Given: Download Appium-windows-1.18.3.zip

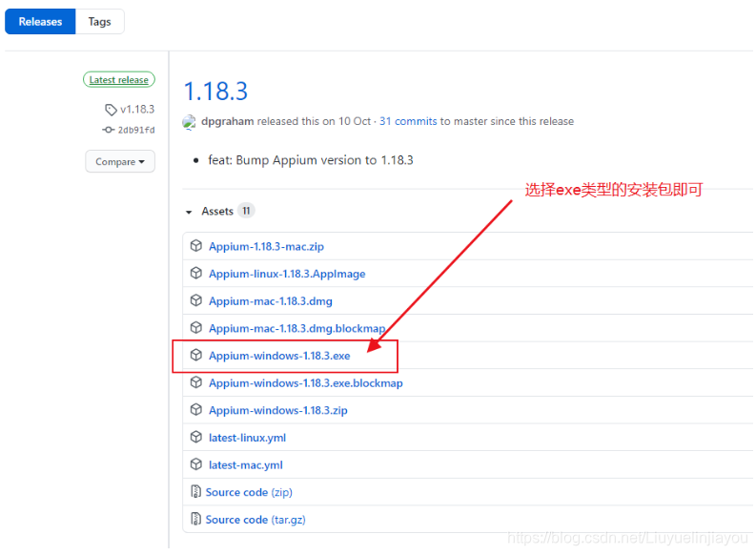Looking at the screenshot, I should [278, 410].
